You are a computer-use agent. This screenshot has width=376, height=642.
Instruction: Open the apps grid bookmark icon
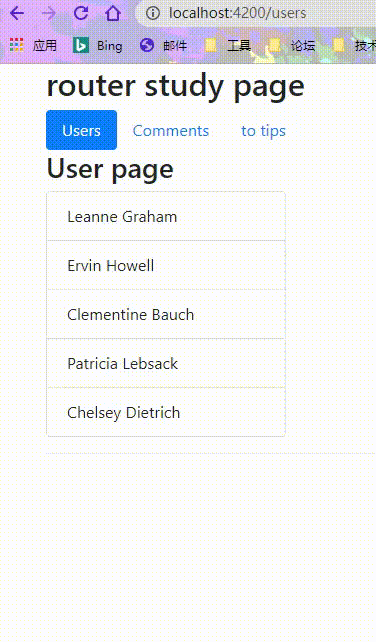coord(17,45)
